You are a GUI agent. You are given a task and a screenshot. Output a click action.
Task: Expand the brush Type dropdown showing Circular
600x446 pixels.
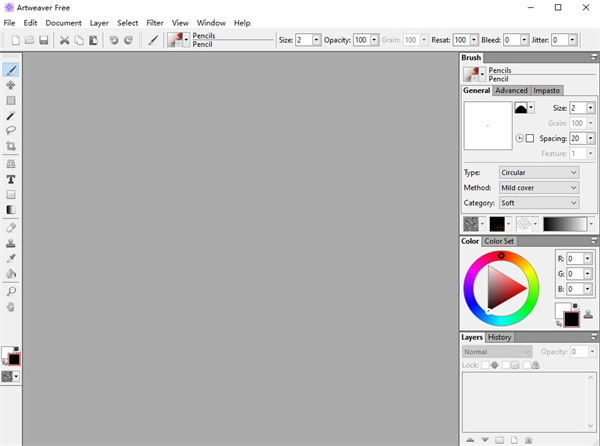coord(538,173)
